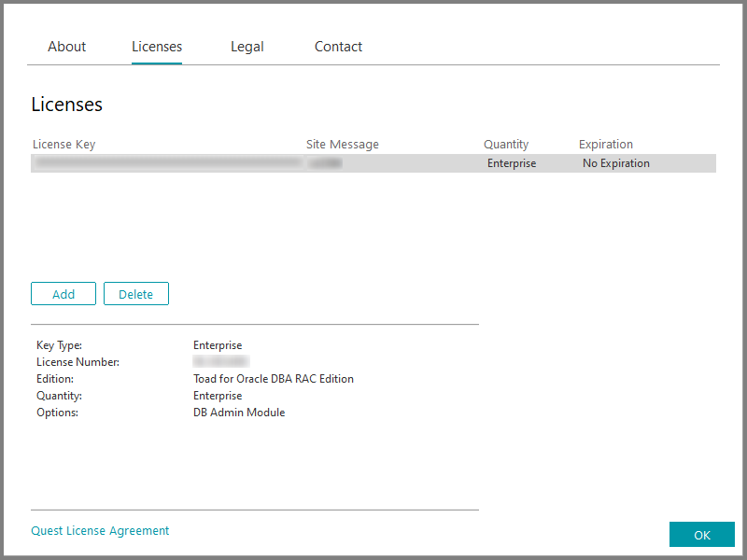Click the 'License Number:' label
Screen dimensions: 747x560
tap(78, 362)
